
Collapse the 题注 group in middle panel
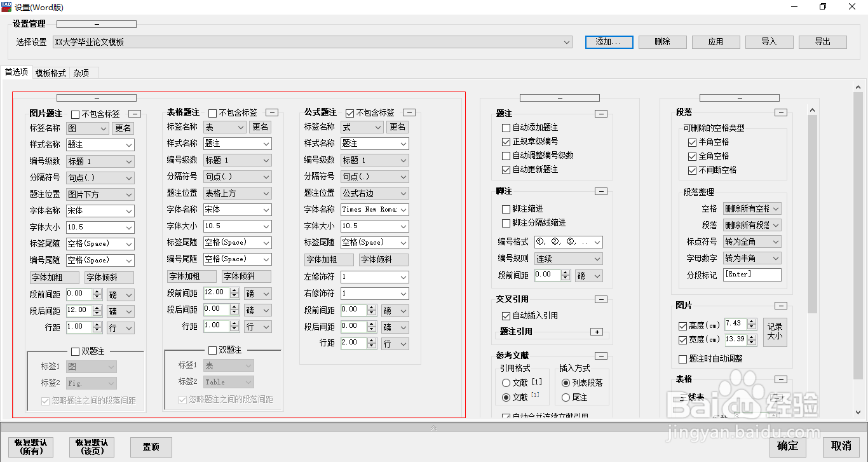click(x=601, y=114)
